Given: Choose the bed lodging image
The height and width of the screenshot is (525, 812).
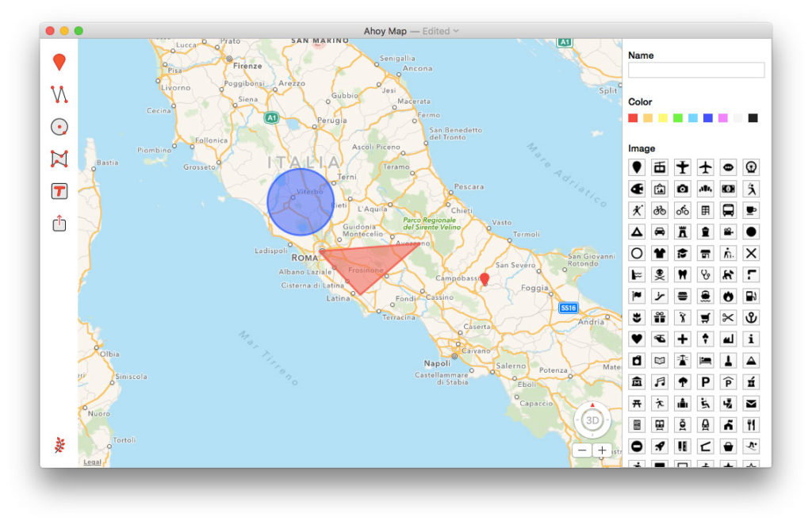Looking at the screenshot, I should (705, 360).
